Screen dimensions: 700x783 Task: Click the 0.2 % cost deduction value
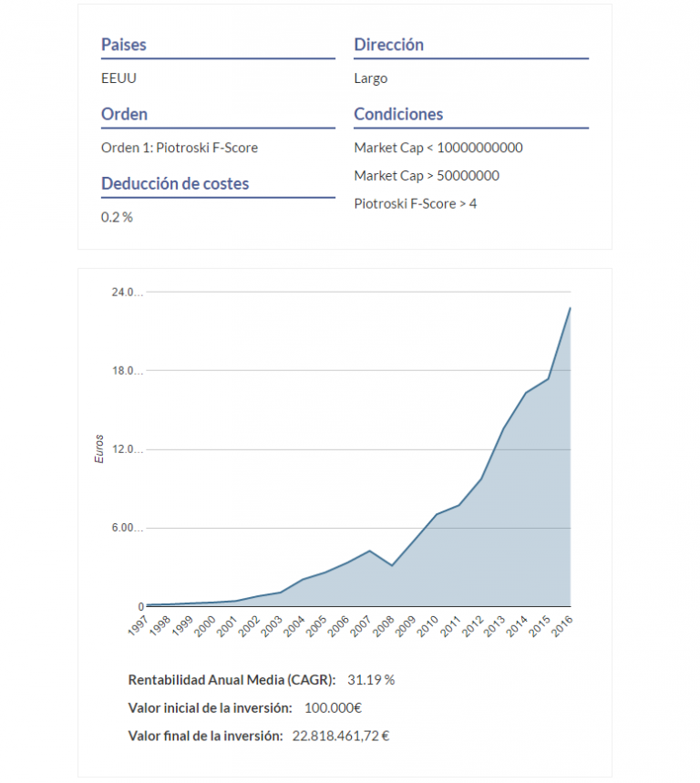pyautogui.click(x=117, y=217)
